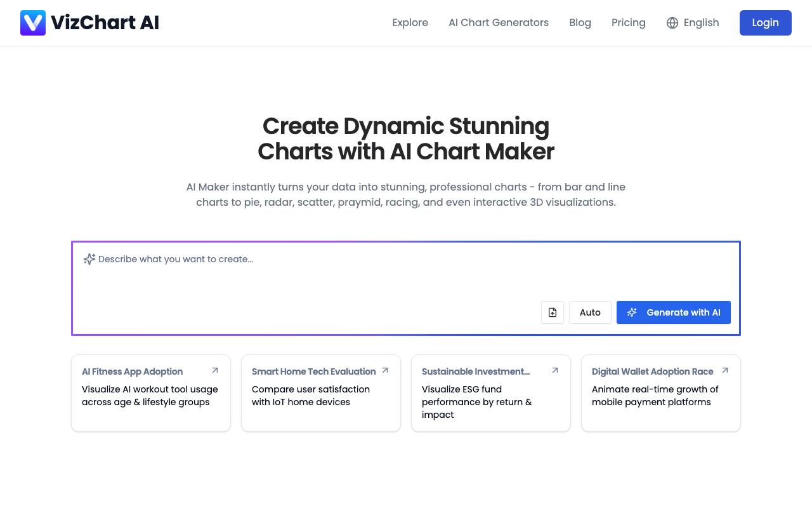Open the arrow icon on Digital Wallet Adoption Race

[725, 370]
